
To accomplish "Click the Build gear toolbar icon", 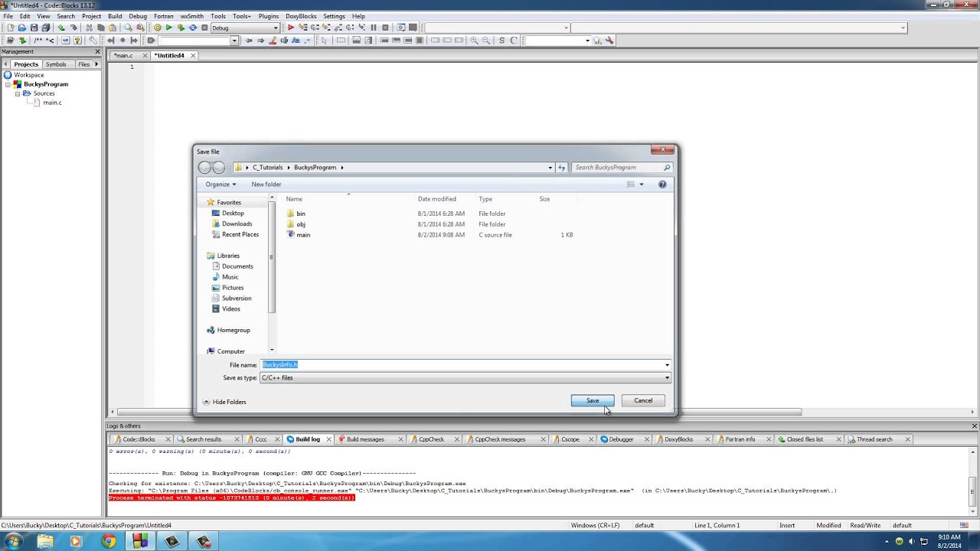I will (158, 28).
